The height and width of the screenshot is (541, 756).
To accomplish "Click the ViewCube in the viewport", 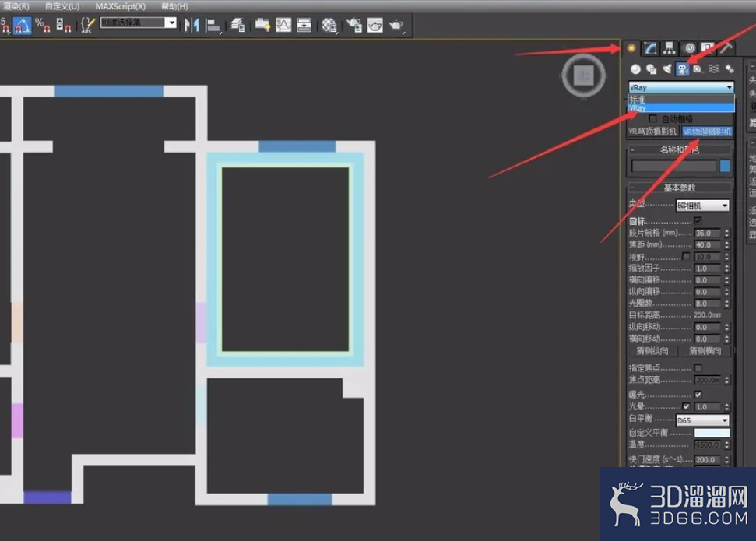I will coord(584,76).
